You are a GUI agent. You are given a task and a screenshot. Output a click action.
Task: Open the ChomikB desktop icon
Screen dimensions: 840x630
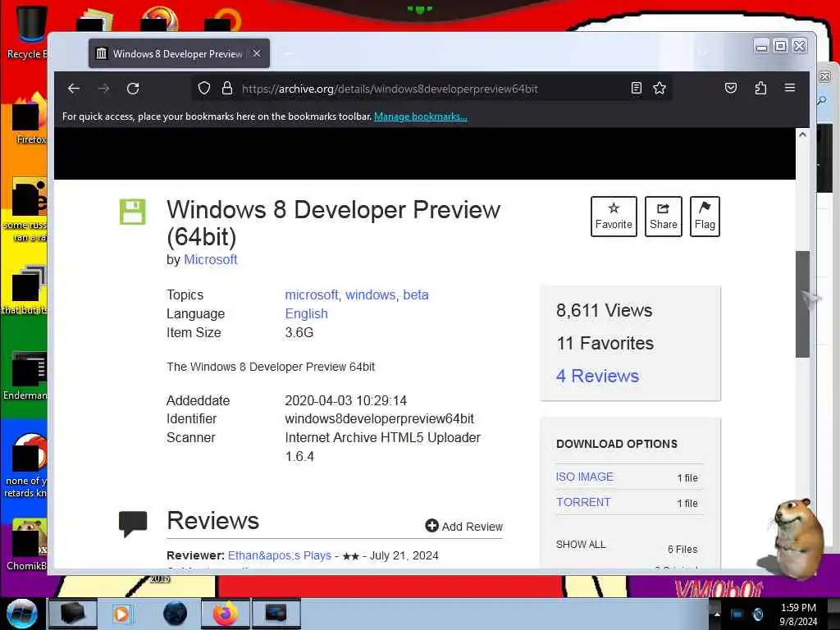[27, 544]
